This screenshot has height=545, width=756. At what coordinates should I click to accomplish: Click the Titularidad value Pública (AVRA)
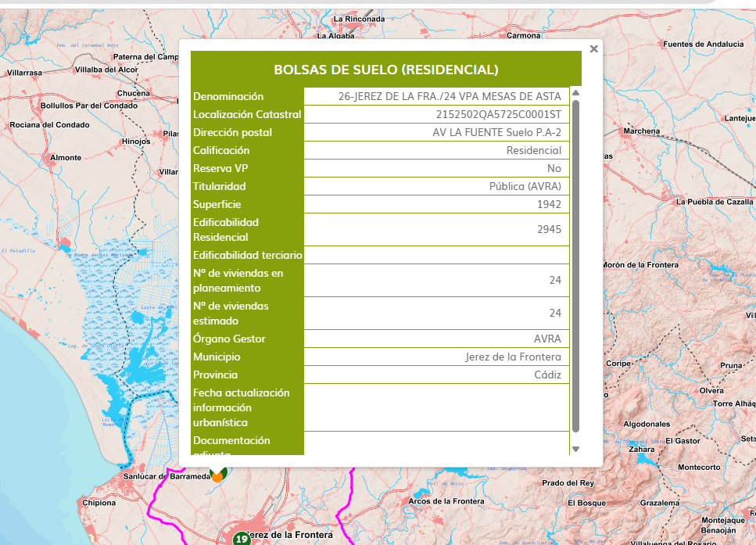tap(525, 187)
